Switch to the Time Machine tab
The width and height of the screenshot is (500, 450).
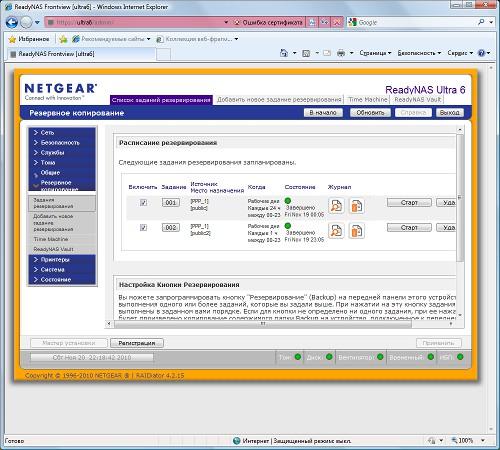(368, 99)
